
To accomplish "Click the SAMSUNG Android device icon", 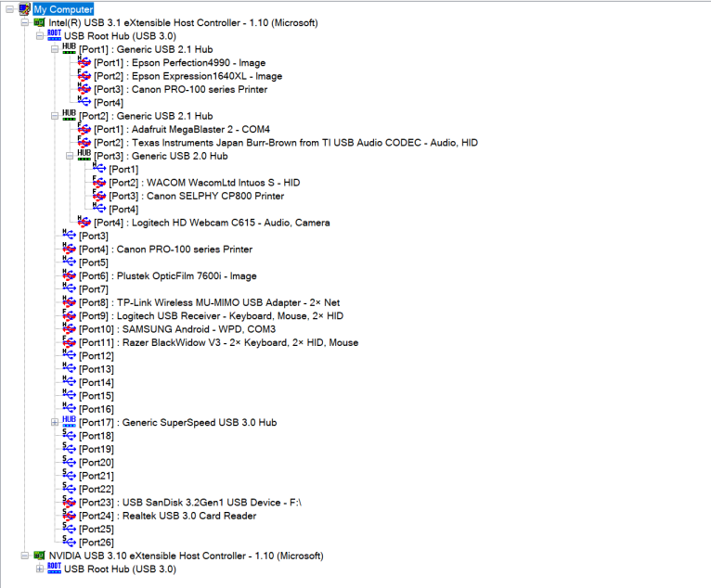I will 69,328.
